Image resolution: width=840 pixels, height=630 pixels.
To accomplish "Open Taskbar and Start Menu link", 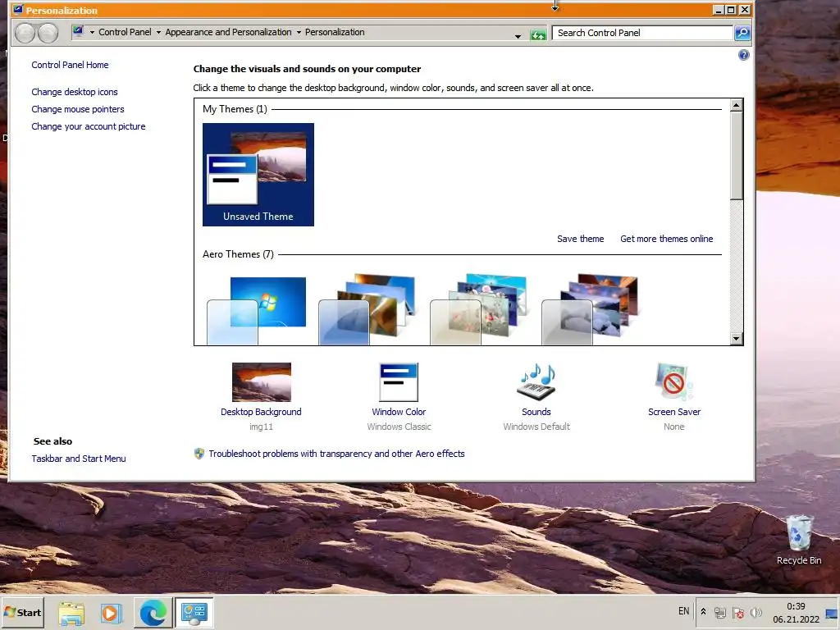I will (78, 459).
